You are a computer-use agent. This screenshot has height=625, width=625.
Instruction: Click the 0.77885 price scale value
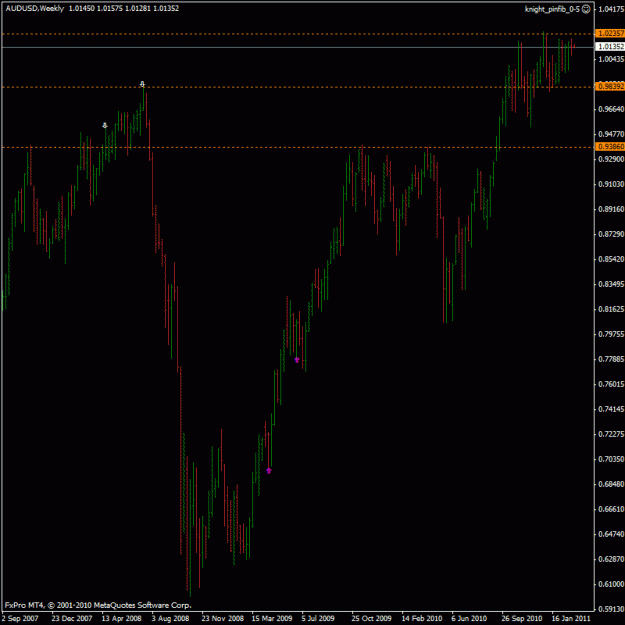click(x=611, y=359)
